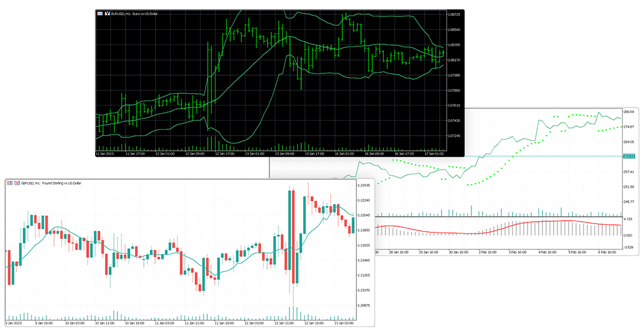Screen dimensions: 644x334
Task: Click the 1.07615 price on EURUSD scale
Action: pyautogui.click(x=454, y=106)
